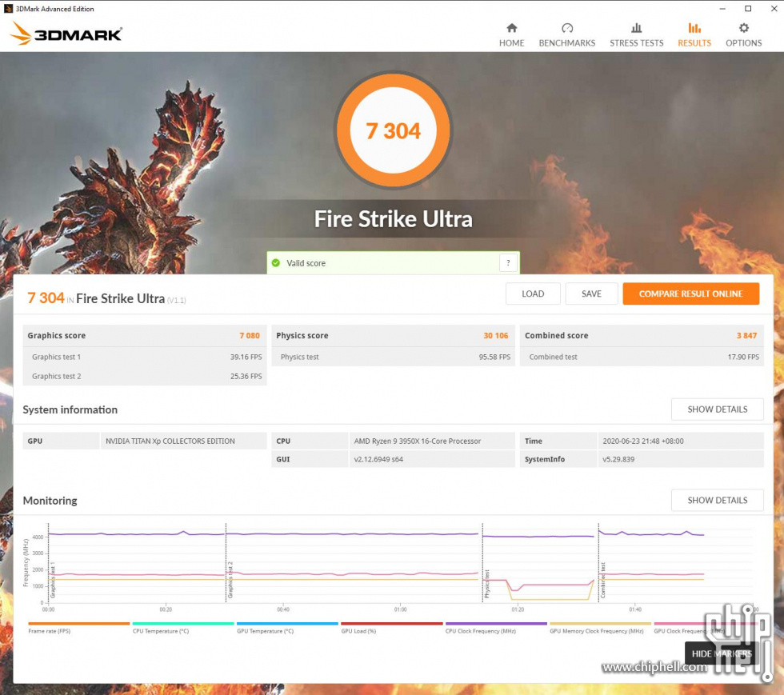Click the Home house icon
This screenshot has height=695, width=784.
click(511, 28)
